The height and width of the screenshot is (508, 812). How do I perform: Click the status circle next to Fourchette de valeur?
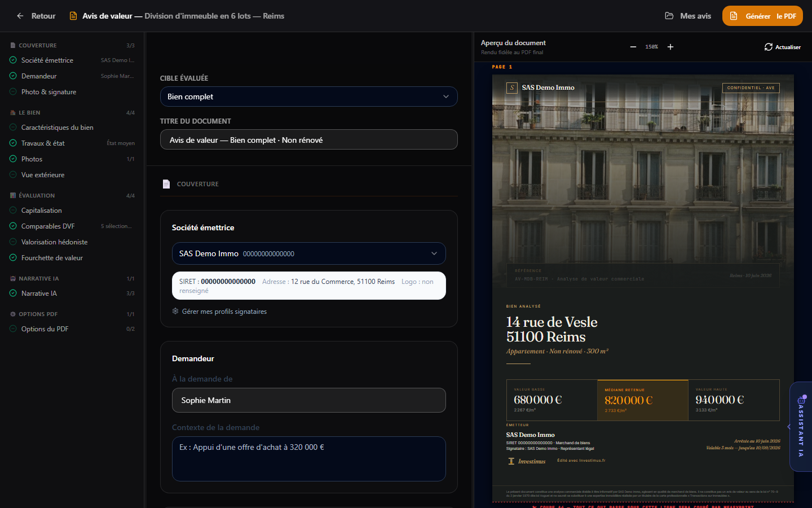pyautogui.click(x=13, y=258)
